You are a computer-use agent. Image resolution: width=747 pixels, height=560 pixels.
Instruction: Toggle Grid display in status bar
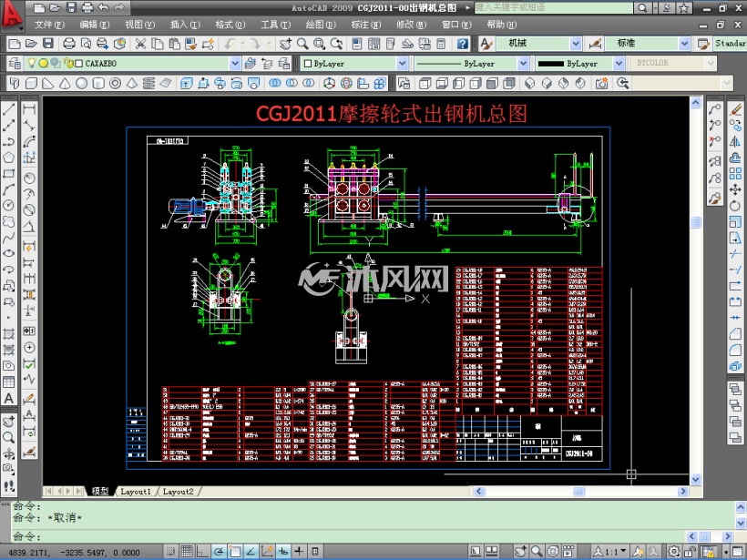(187, 552)
